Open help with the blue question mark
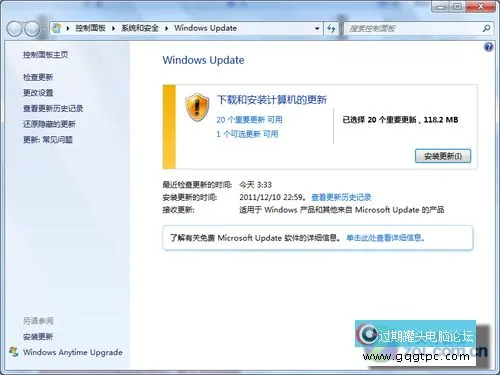The image size is (500, 375). (x=488, y=47)
